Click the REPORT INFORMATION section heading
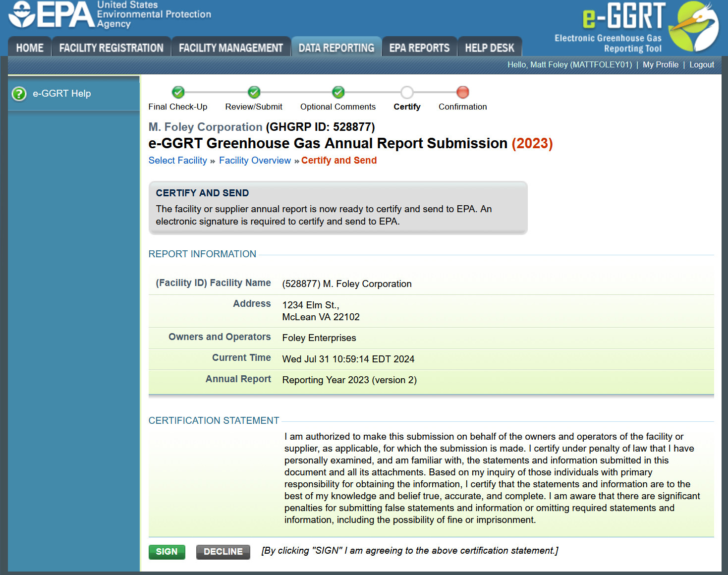 [x=202, y=254]
